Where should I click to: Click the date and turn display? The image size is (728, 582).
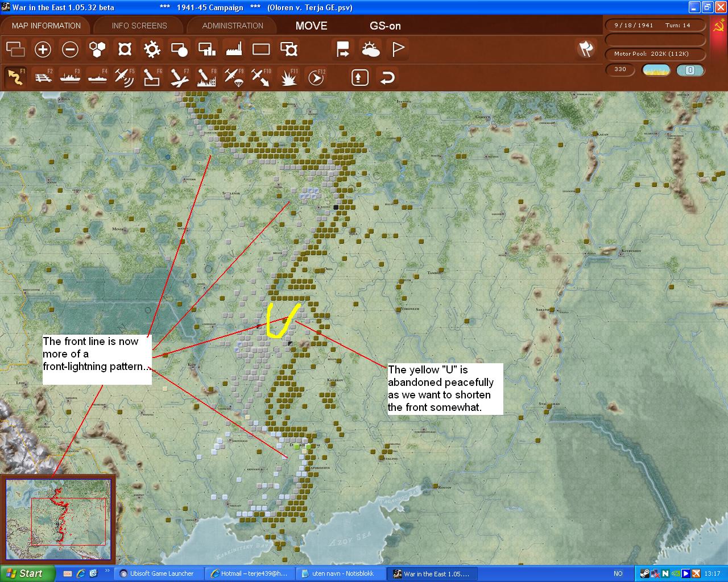point(655,25)
